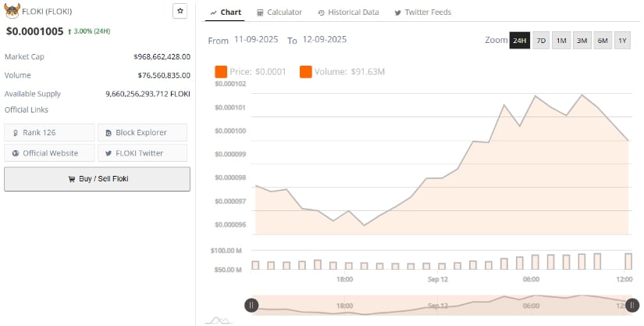Click the clock icon beside Historical Data

coord(321,13)
